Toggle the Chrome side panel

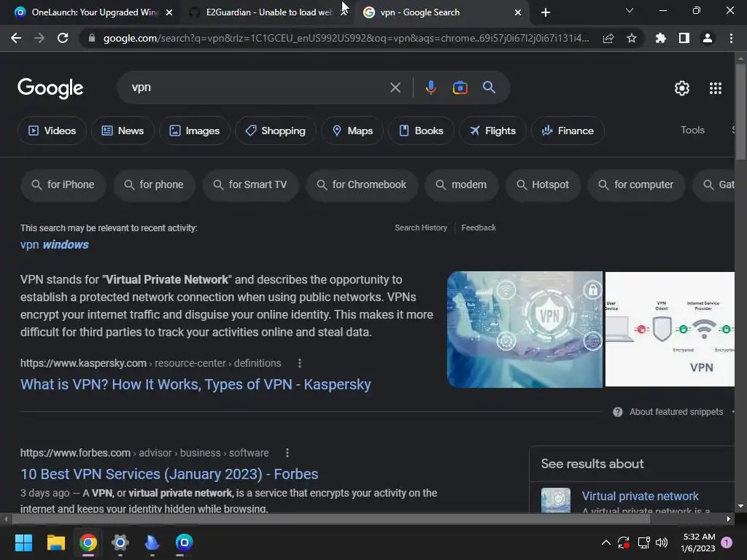tap(684, 38)
